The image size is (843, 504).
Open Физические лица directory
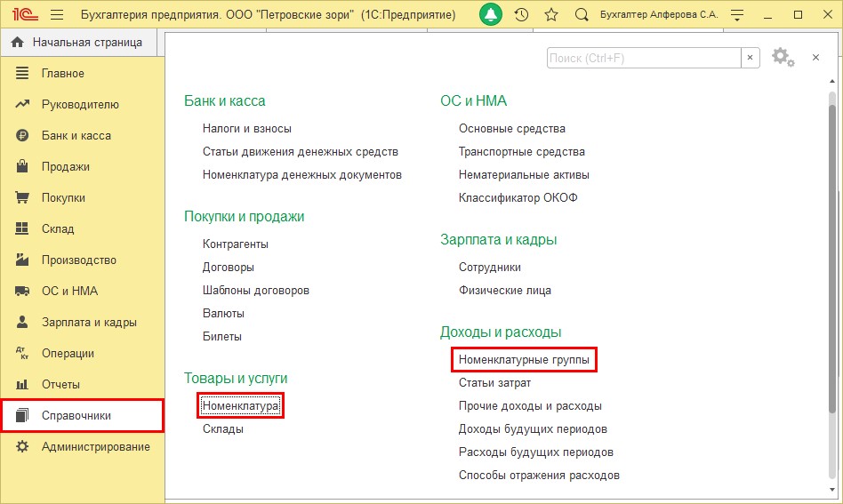(504, 291)
